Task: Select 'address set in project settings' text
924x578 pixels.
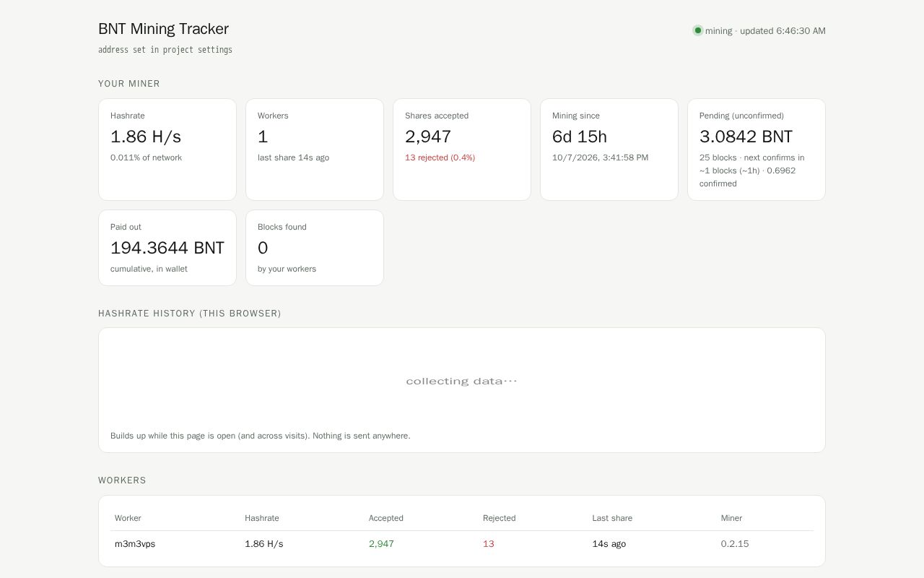Action: coord(165,50)
